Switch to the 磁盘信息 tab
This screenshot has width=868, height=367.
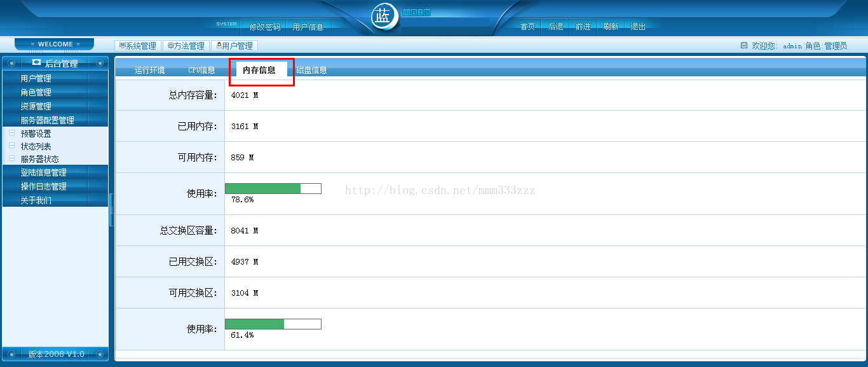(x=311, y=70)
